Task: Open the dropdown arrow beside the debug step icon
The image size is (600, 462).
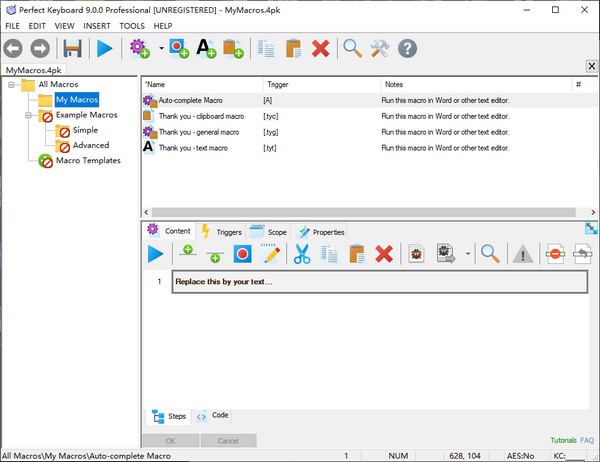Action: 468,255
